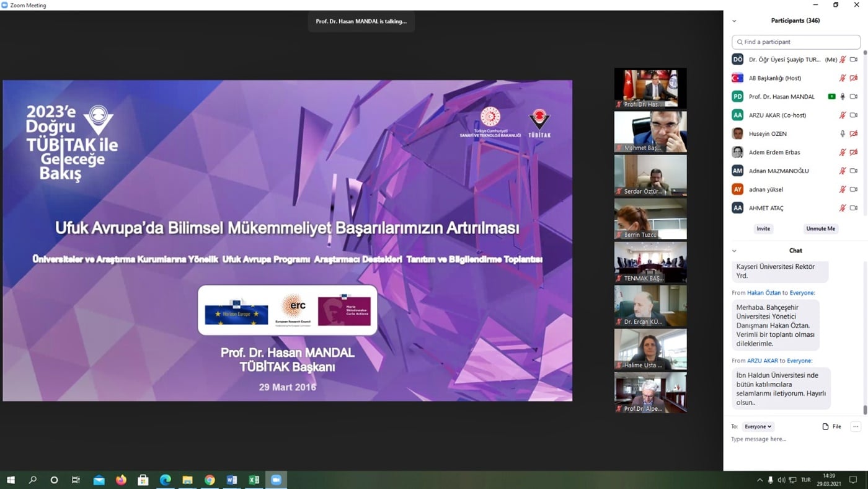Open Windows taskbar search
This screenshot has width=868, height=489.
[x=33, y=480]
